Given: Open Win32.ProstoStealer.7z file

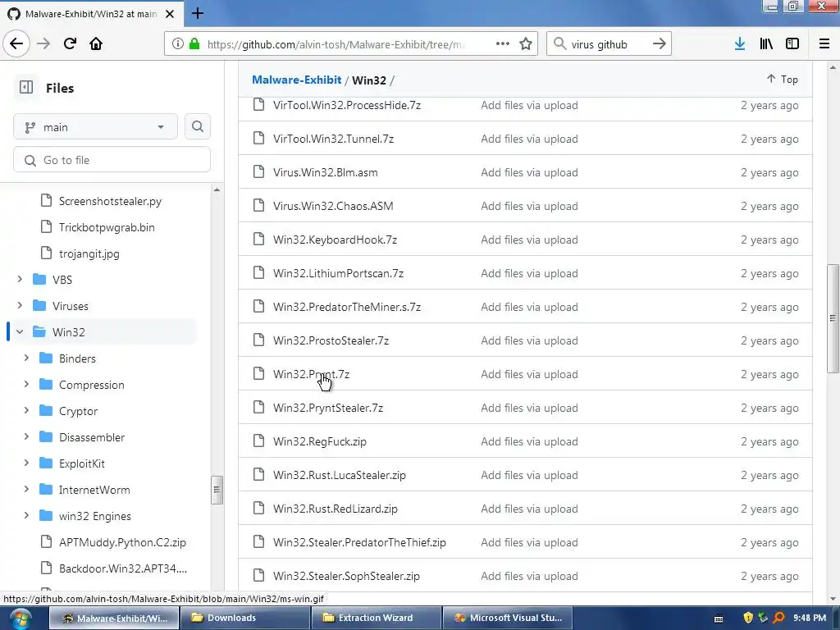Looking at the screenshot, I should click(x=331, y=340).
